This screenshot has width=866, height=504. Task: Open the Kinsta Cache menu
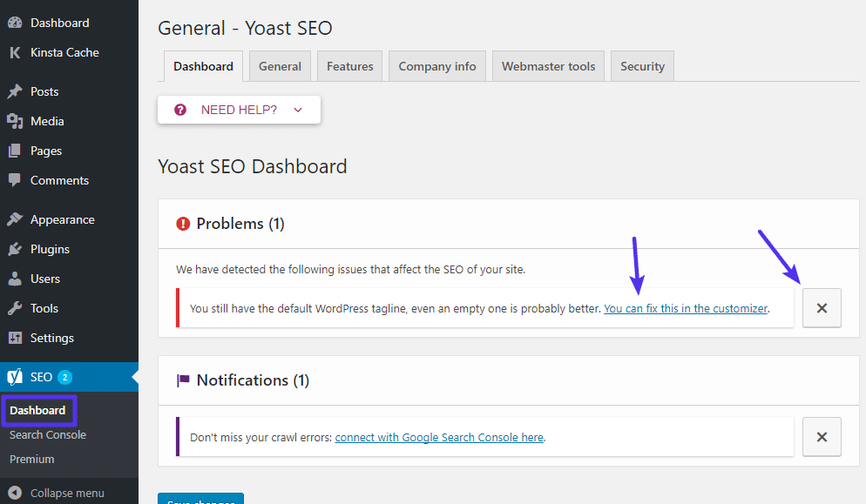click(x=69, y=52)
